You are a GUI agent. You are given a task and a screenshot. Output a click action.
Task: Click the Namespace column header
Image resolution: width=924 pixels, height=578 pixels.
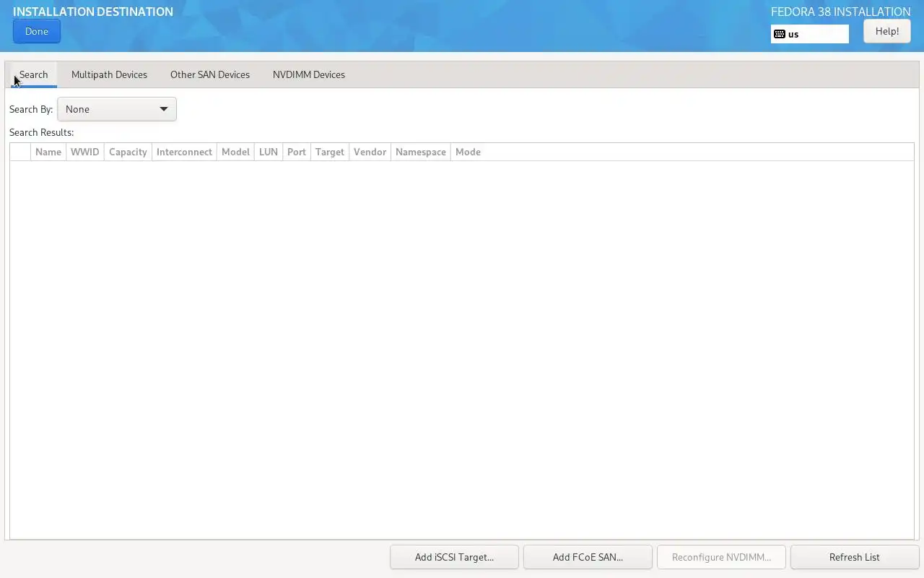421,152
